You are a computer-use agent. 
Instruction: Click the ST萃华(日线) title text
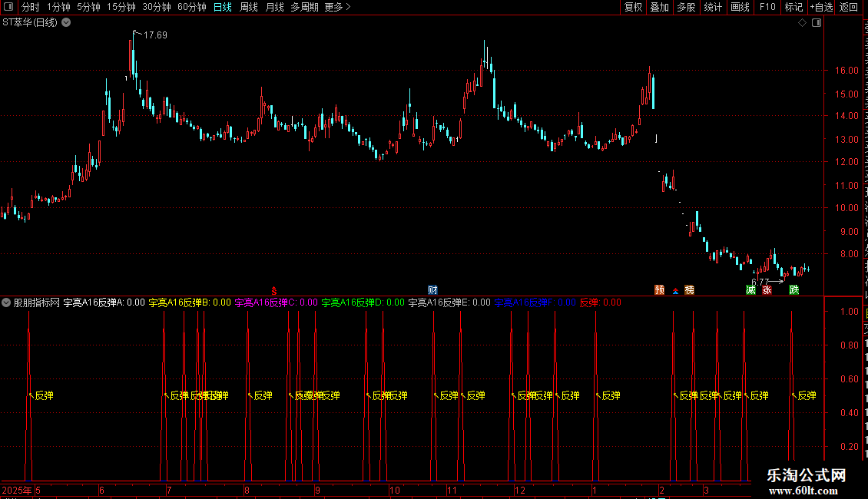(x=30, y=22)
